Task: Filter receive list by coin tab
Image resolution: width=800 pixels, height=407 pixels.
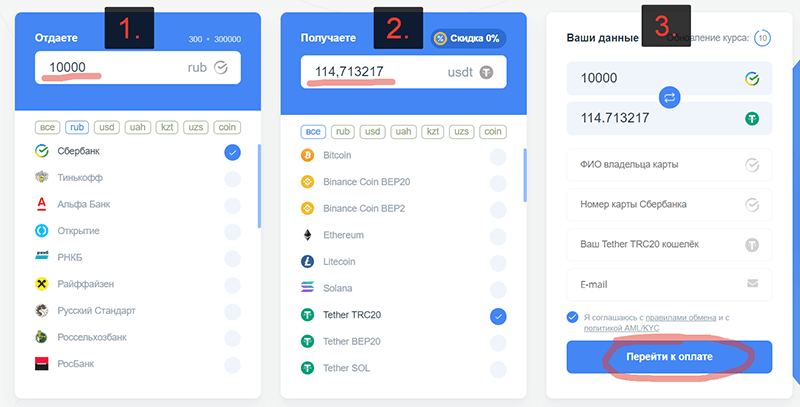Action: click(492, 132)
